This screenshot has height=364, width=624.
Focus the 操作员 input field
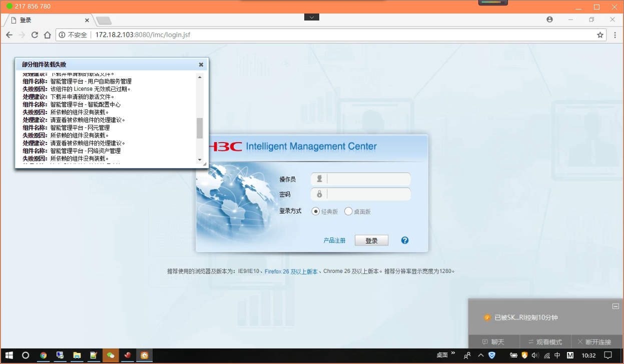pyautogui.click(x=360, y=179)
